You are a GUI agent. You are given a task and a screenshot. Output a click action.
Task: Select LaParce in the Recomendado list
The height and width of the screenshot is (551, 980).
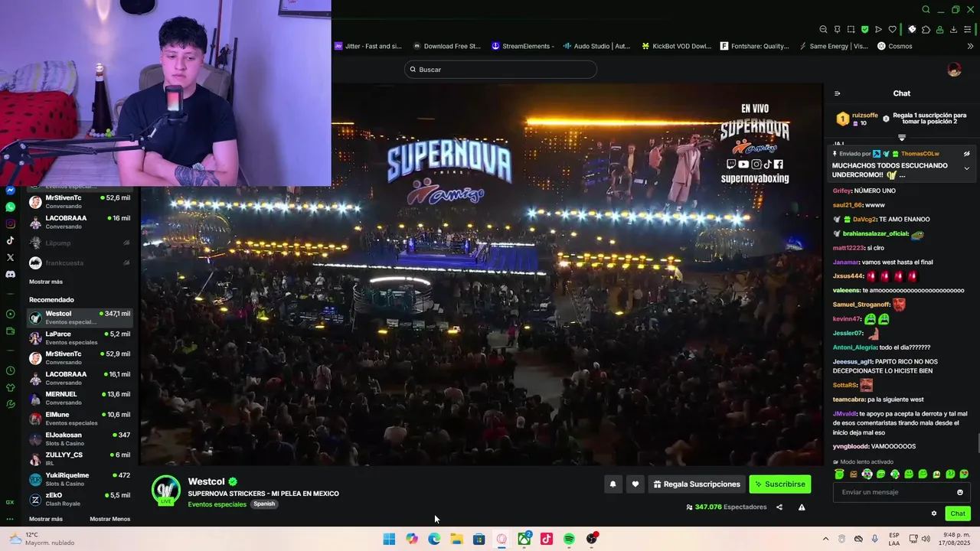(x=80, y=337)
